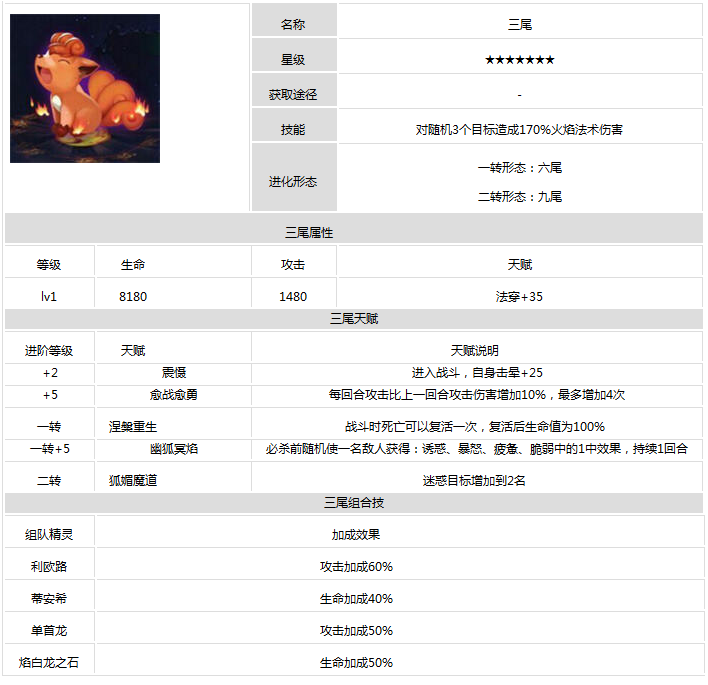This screenshot has height=685, width=708.
Task: Select the talent value 法穿+35
Action: point(519,297)
